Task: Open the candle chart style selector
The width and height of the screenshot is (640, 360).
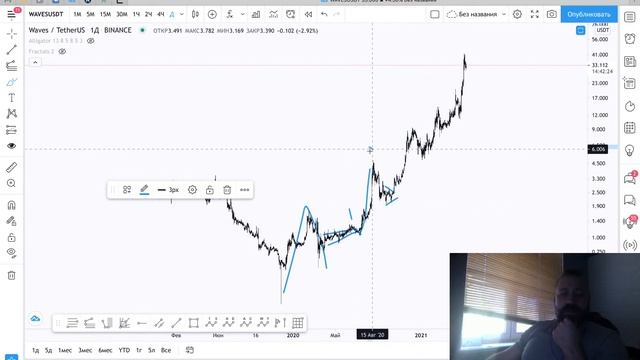Action: click(x=196, y=14)
